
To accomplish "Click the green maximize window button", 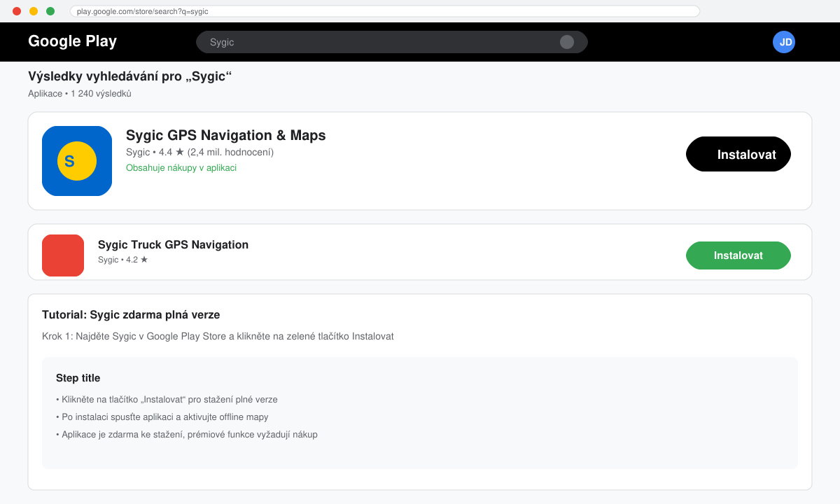I will point(50,11).
